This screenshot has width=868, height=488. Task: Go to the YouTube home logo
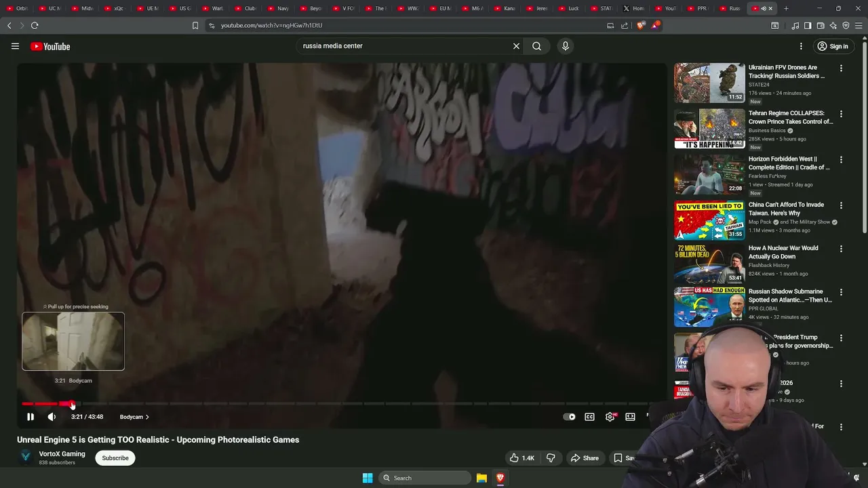50,46
